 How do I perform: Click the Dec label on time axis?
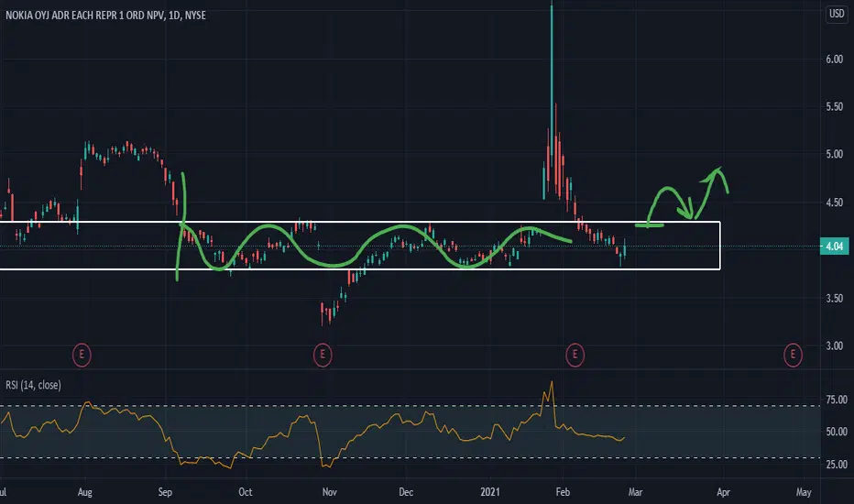(x=406, y=493)
